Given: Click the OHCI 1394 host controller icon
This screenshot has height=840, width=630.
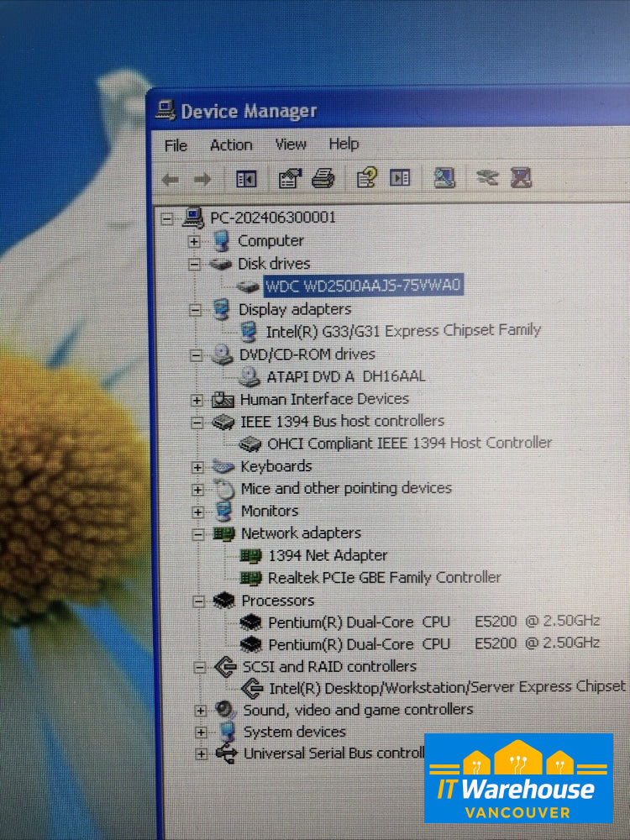Looking at the screenshot, I should tap(250, 444).
